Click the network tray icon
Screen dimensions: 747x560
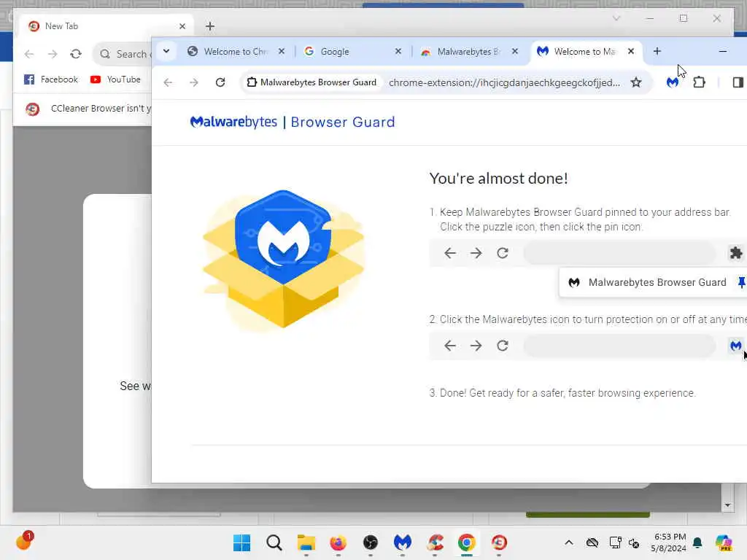[615, 542]
